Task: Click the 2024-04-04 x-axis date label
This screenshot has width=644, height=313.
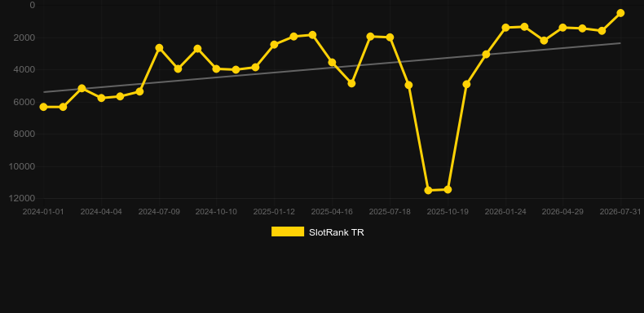Action: pyautogui.click(x=101, y=212)
